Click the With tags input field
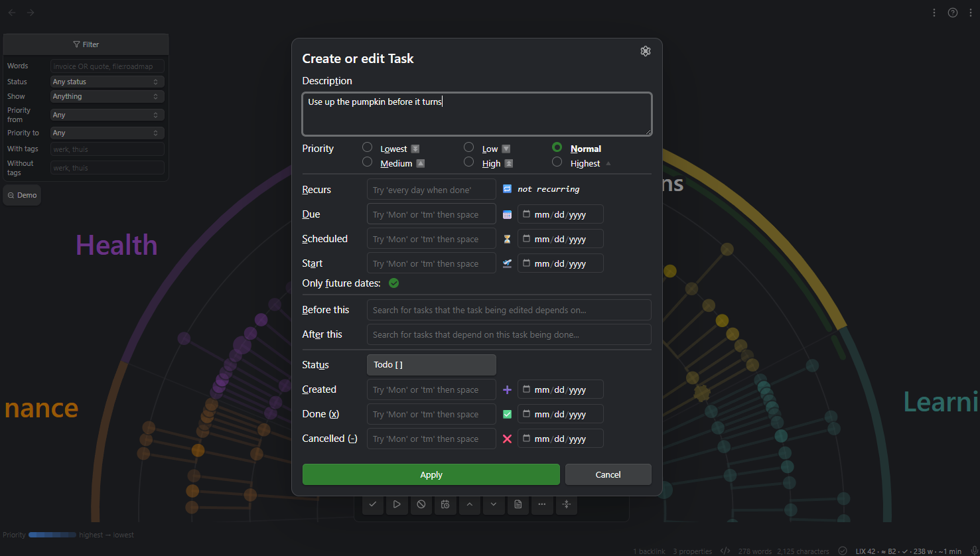The height and width of the screenshot is (556, 980). point(107,149)
